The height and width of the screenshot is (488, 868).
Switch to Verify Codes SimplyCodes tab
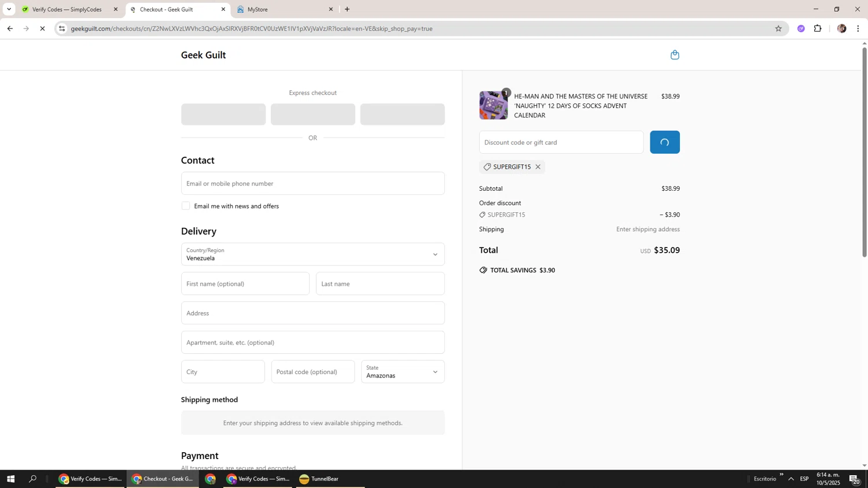click(68, 9)
